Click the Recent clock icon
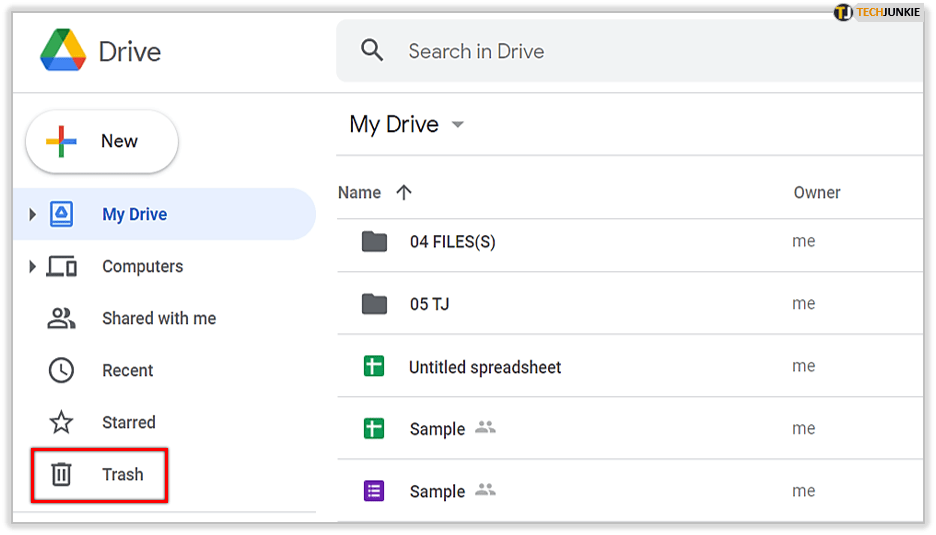936x535 pixels. (x=62, y=370)
